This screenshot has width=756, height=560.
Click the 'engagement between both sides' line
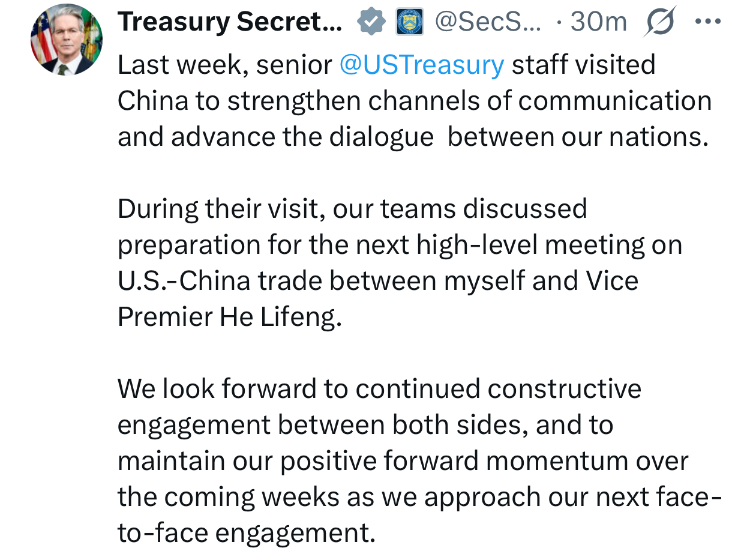point(365,425)
